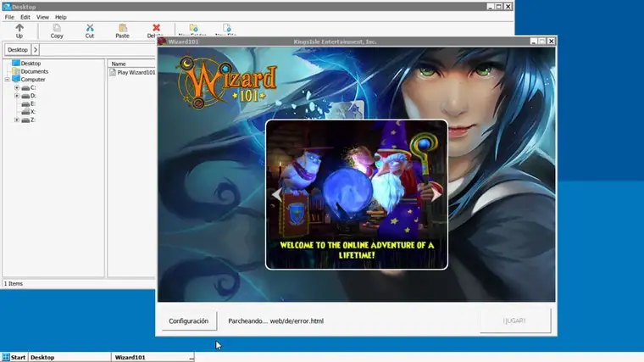Minimize the Desktop file manager window
Image resolution: width=644 pixels, height=362 pixels.
click(x=490, y=7)
